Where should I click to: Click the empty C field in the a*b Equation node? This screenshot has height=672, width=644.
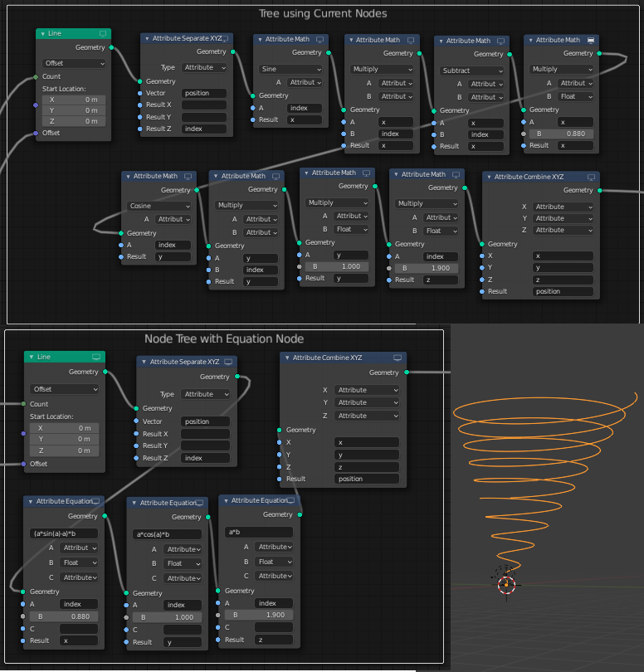click(274, 627)
